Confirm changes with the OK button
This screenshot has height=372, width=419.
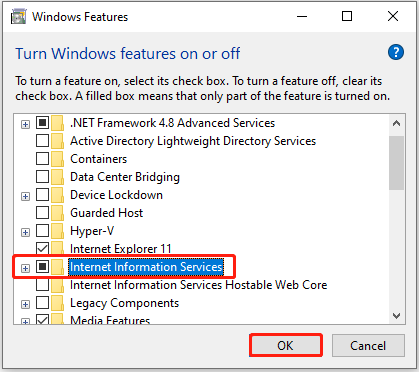click(286, 345)
